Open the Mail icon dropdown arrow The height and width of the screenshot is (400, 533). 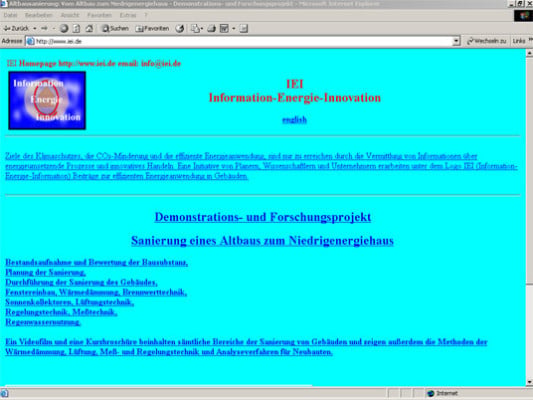tap(202, 29)
